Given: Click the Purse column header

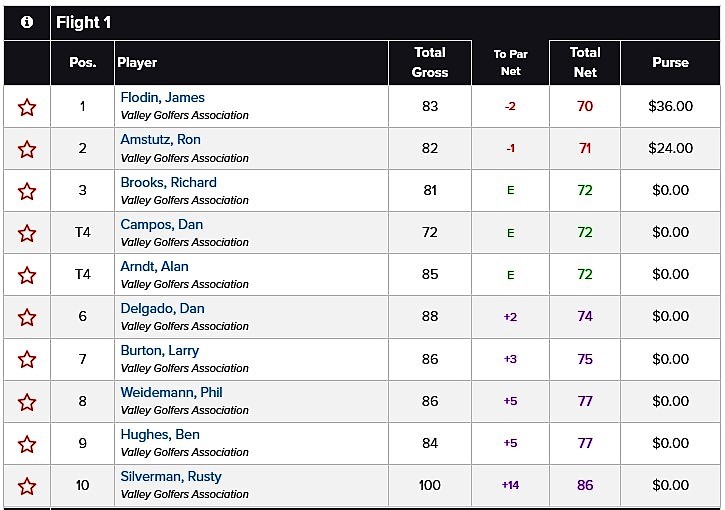Looking at the screenshot, I should click(670, 62).
